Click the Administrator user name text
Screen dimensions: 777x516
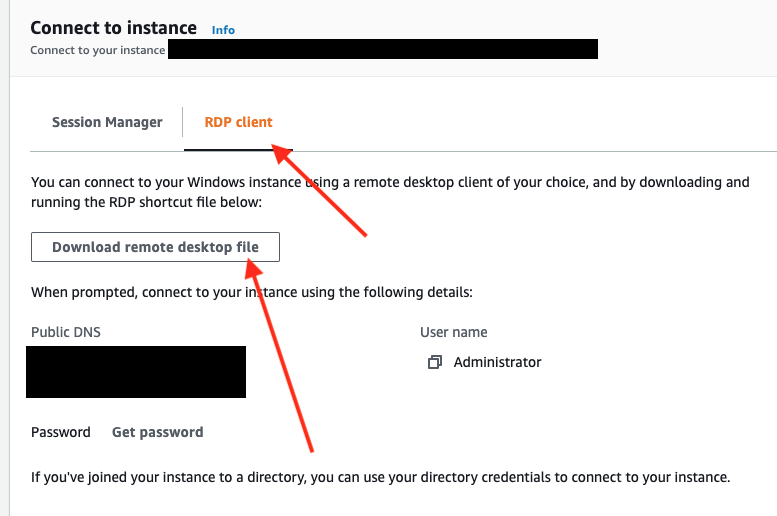point(497,362)
